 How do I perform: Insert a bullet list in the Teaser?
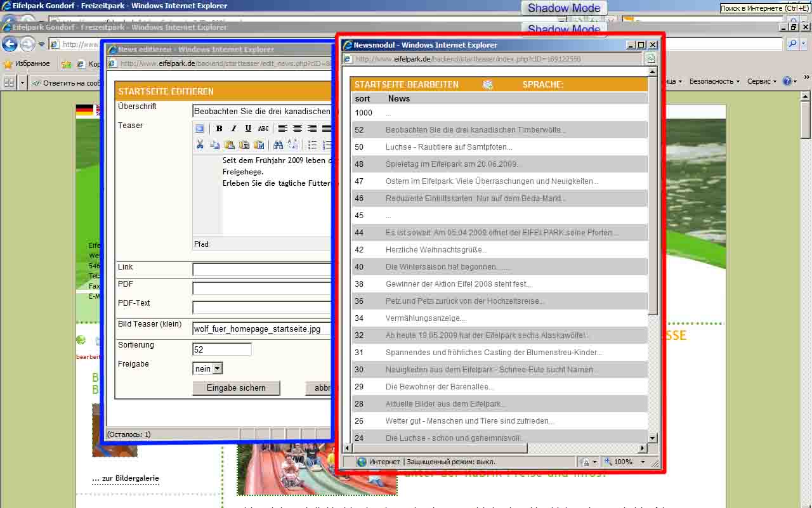(x=312, y=145)
